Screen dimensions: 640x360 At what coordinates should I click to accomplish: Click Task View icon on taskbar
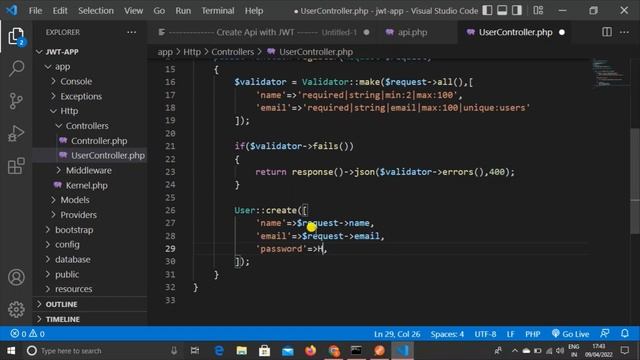[x=195, y=351]
